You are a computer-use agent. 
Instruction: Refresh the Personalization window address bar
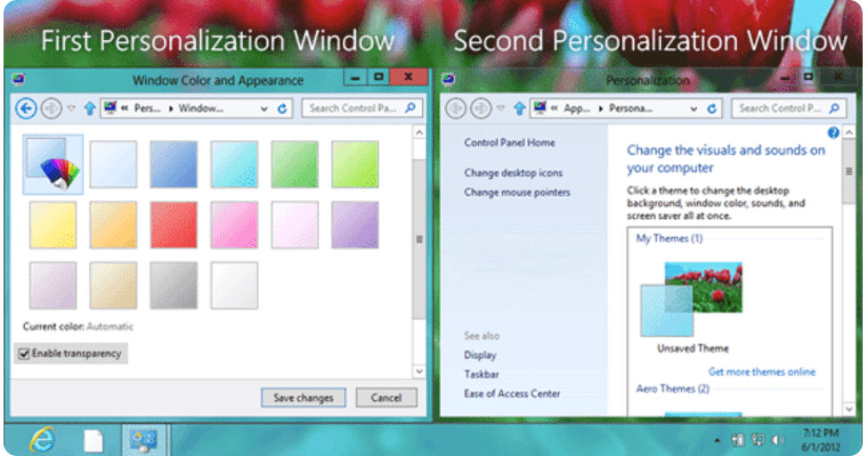pos(711,109)
